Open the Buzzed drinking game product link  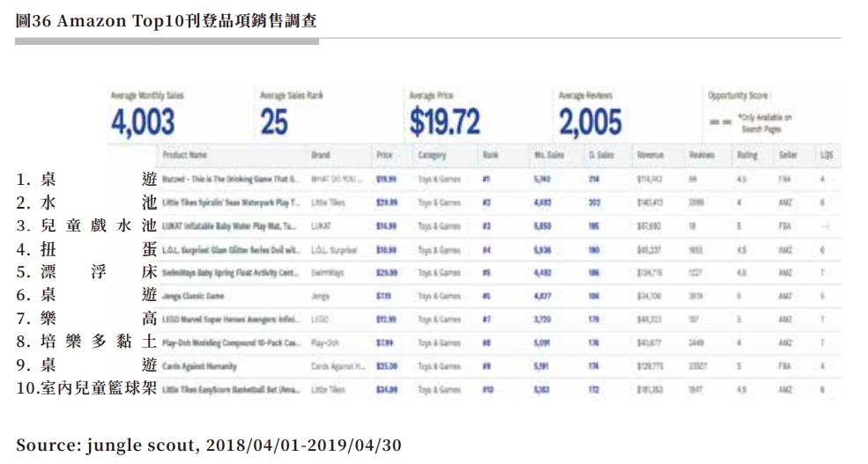click(231, 180)
